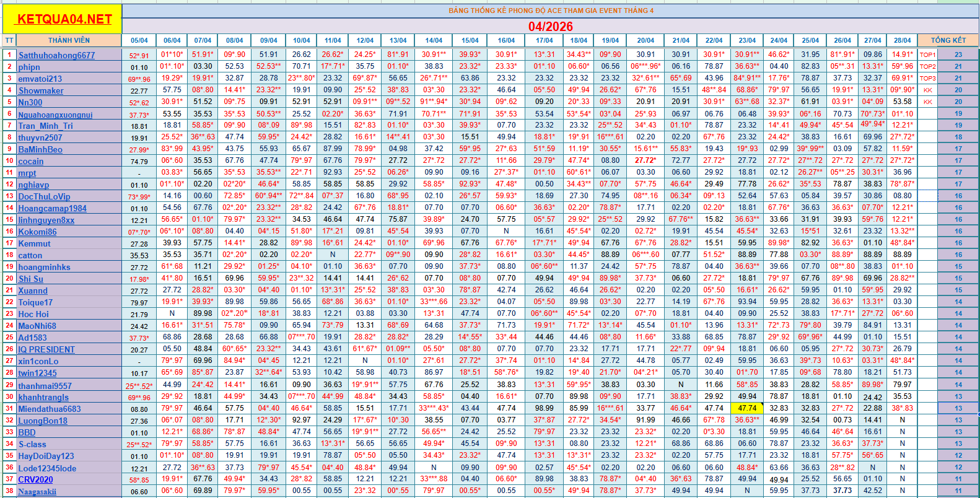Open the Miendathua6683 member link

(x=50, y=409)
